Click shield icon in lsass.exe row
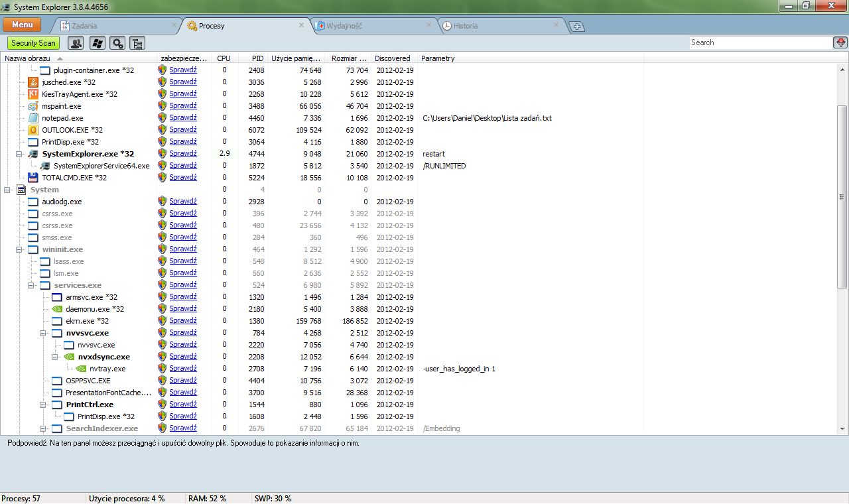This screenshot has width=849, height=504. click(162, 261)
